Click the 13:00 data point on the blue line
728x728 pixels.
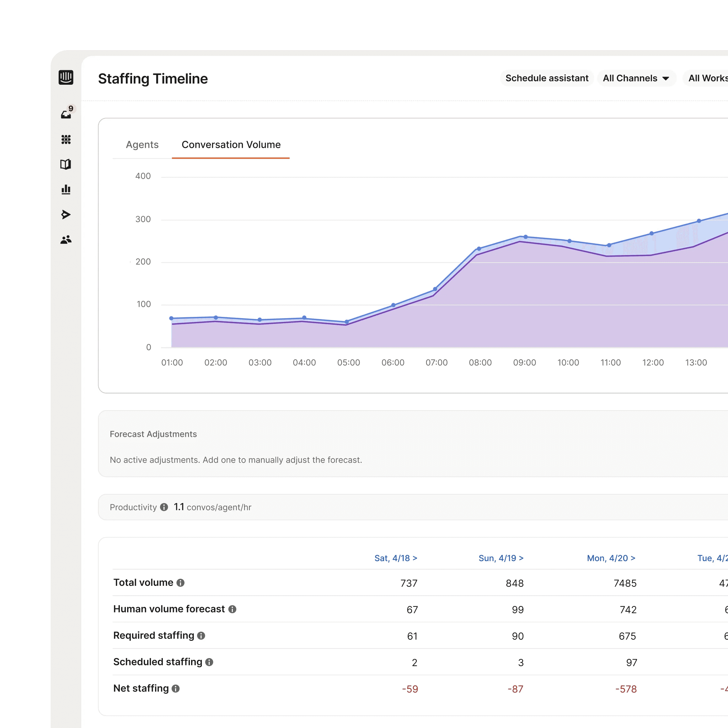(x=699, y=221)
